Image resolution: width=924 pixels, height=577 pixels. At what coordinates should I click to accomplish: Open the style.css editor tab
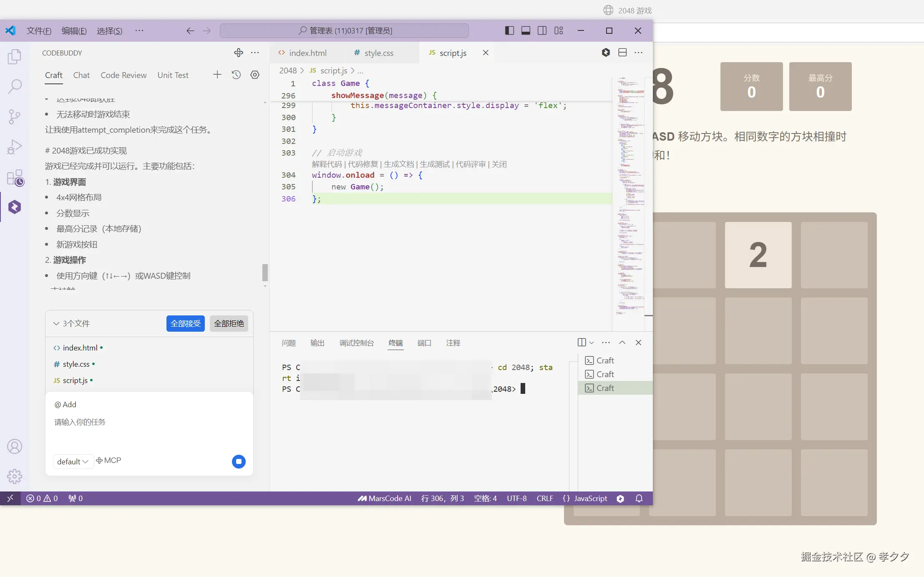click(x=378, y=53)
